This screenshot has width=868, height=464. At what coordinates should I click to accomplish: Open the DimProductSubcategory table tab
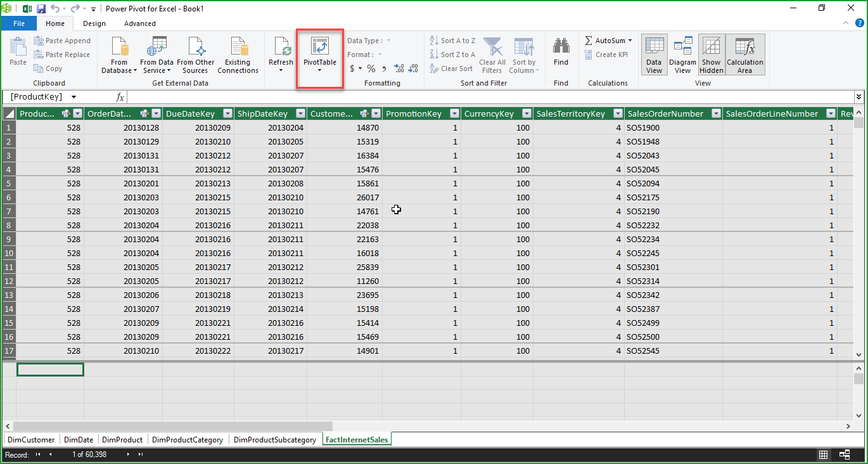point(275,439)
